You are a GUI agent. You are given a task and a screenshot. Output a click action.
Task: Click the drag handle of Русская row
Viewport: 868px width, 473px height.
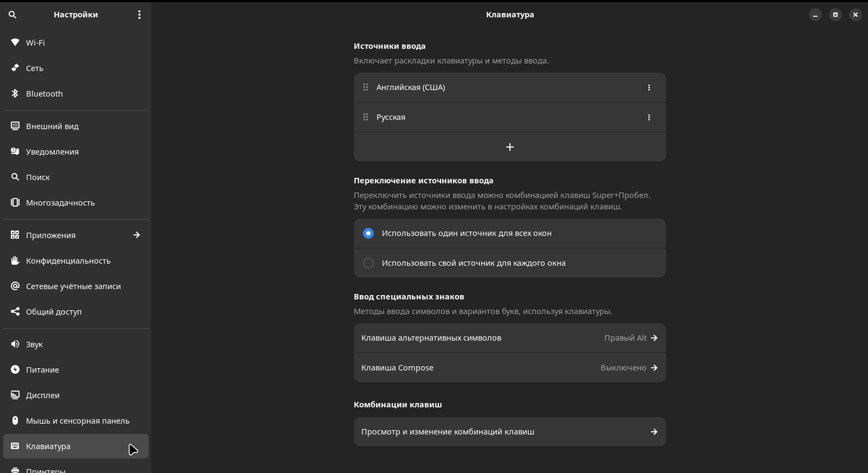coord(365,117)
